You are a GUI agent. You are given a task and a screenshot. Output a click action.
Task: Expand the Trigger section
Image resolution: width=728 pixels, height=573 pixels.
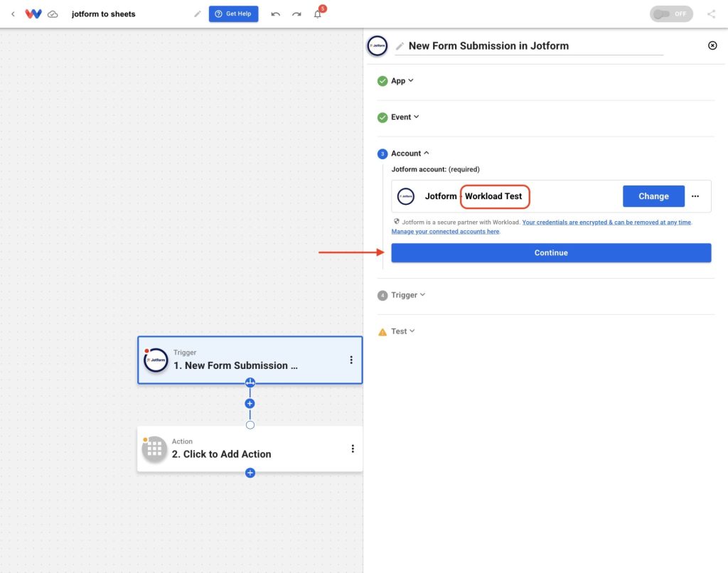tap(408, 295)
